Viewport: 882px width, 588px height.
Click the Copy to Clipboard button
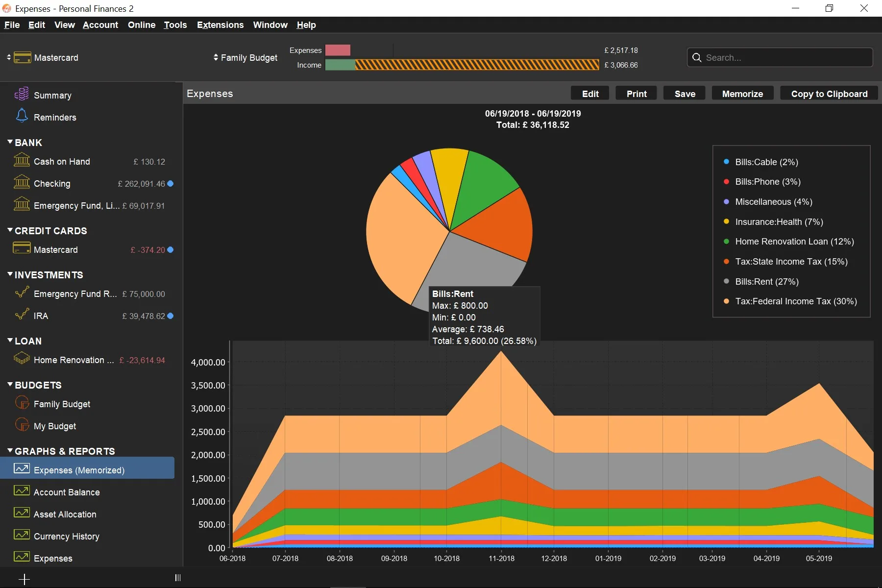[x=829, y=94]
